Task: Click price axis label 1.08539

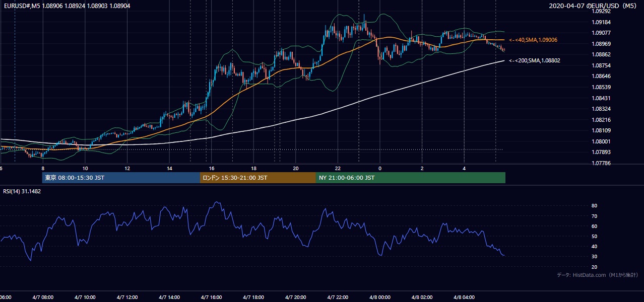Action: click(x=601, y=87)
